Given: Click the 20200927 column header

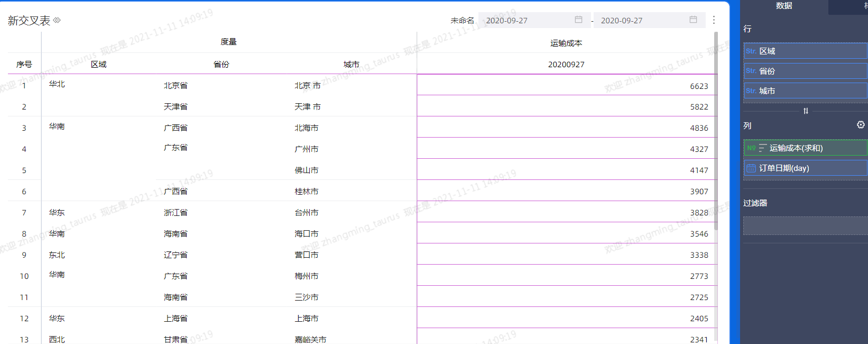Looking at the screenshot, I should (566, 65).
